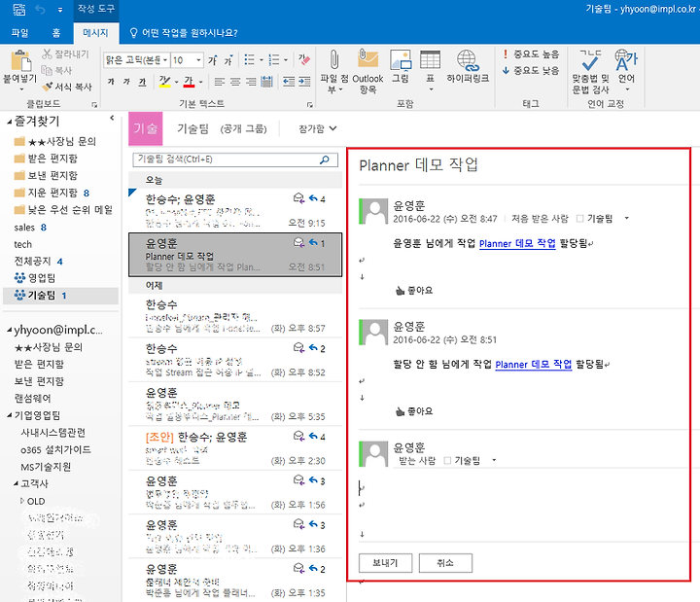700x602 pixels.
Task: Click the Format Painter (서식 복사) brush icon
Action: point(48,87)
